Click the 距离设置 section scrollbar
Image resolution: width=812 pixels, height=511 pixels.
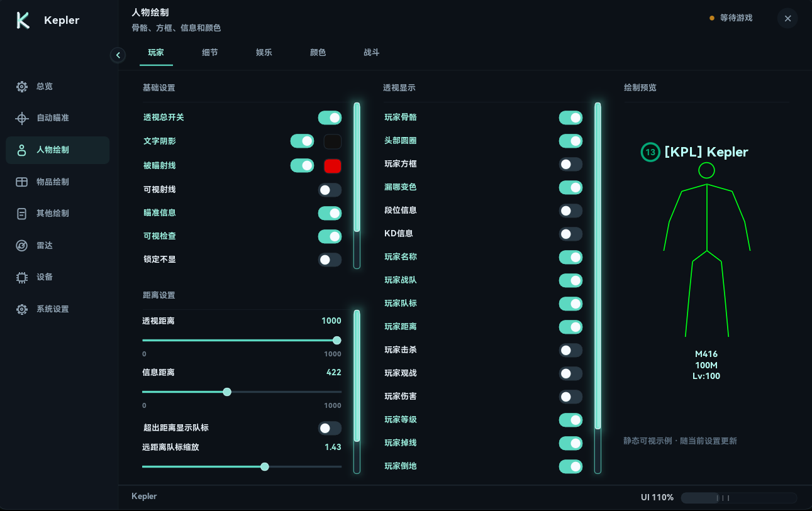point(357,392)
